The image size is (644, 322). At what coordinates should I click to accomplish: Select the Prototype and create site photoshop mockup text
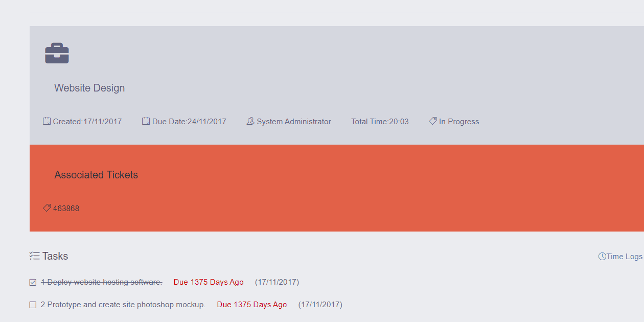(123, 305)
